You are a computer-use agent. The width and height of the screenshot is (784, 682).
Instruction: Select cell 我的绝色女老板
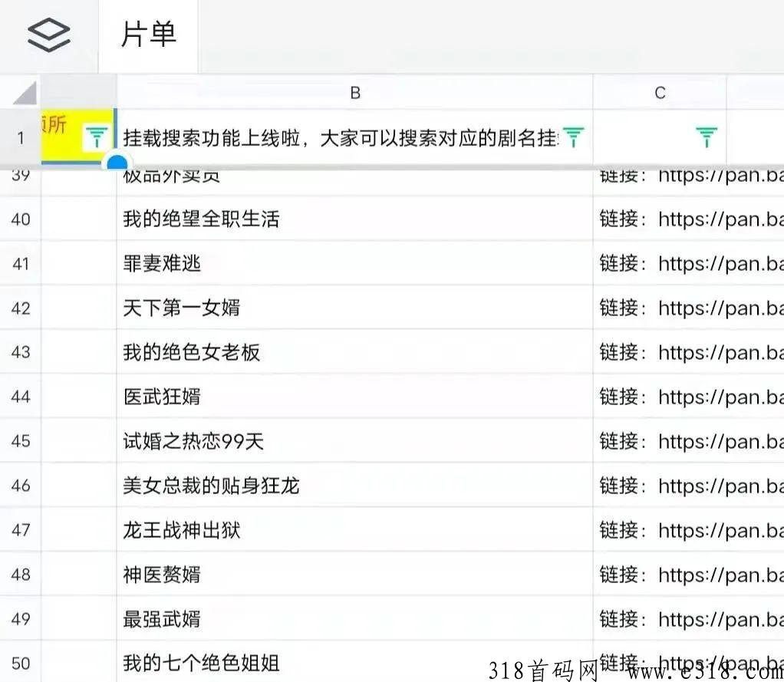click(355, 352)
